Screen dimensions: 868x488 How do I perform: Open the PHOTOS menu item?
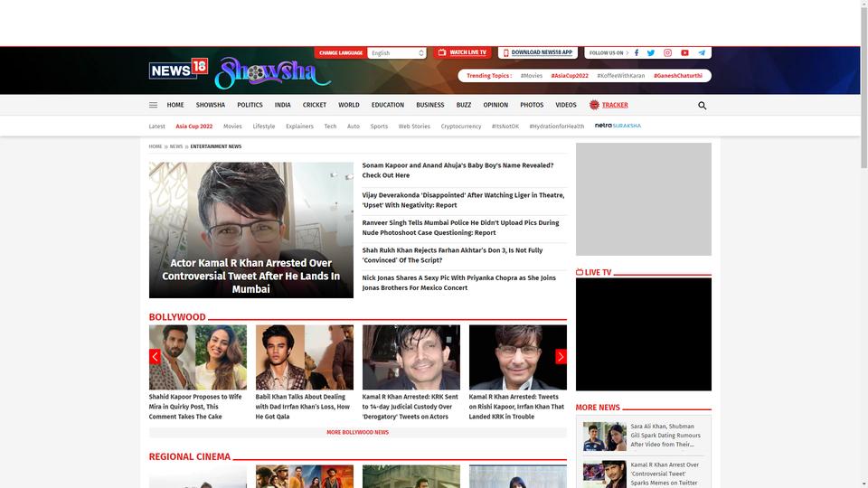[x=532, y=105]
